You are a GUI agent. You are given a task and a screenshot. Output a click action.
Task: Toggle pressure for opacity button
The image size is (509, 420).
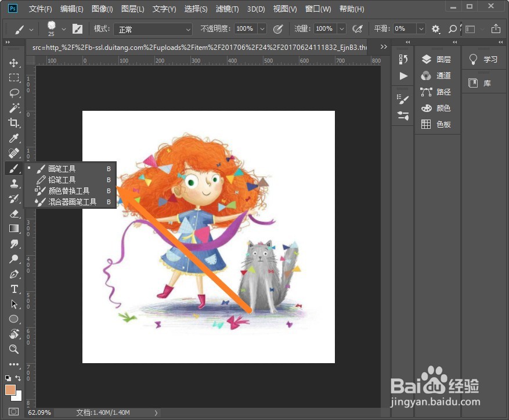click(278, 29)
